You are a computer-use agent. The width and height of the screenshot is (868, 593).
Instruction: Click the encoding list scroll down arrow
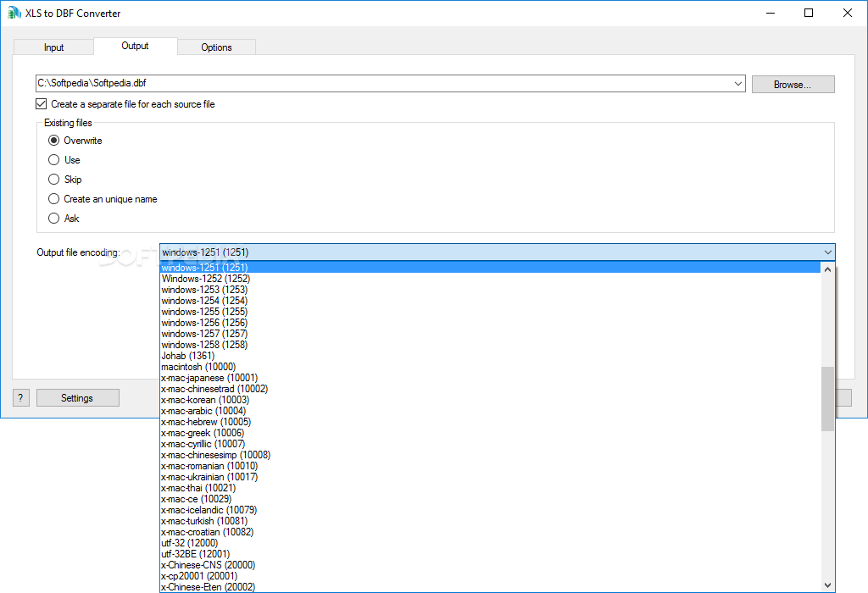coord(827,585)
